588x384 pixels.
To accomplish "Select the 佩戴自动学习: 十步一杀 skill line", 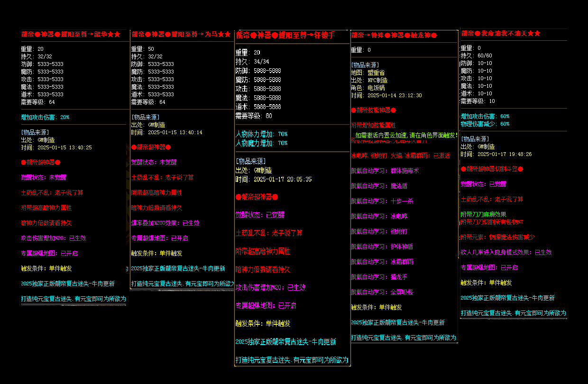I will pos(382,201).
